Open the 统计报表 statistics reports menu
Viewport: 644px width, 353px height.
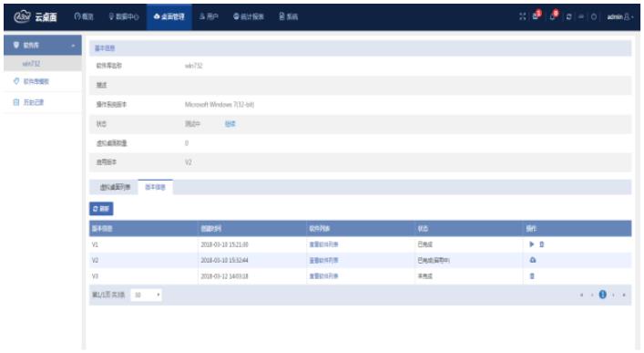pyautogui.click(x=249, y=16)
